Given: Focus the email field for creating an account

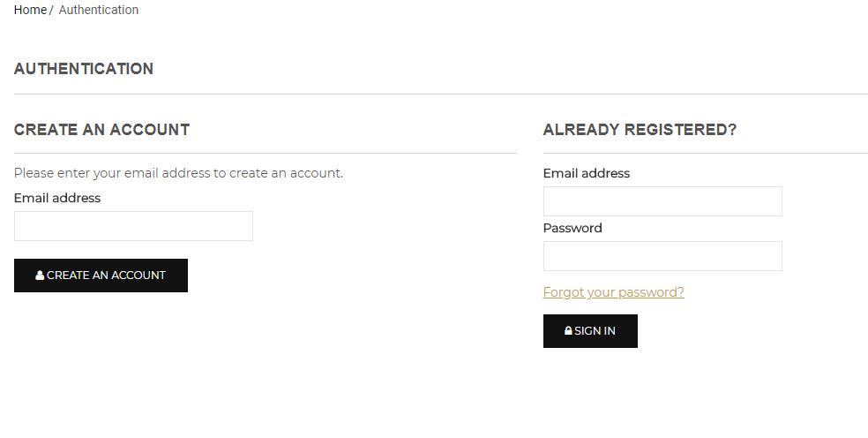Looking at the screenshot, I should pyautogui.click(x=133, y=226).
